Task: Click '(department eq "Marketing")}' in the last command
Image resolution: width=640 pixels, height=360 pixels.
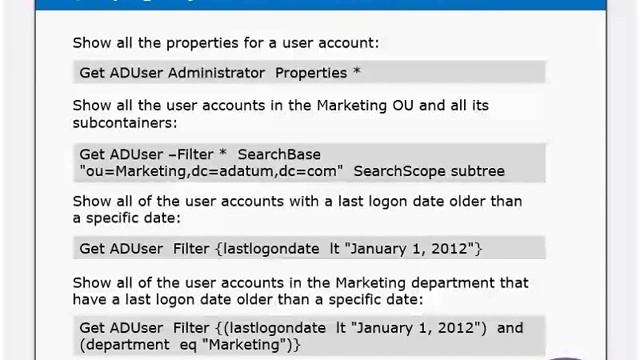Action: 190,345
